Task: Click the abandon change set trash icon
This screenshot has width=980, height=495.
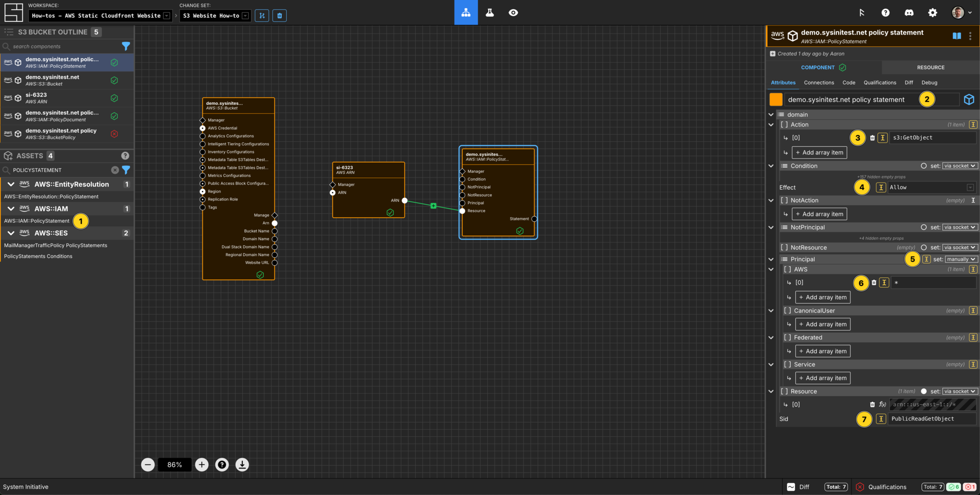Action: (280, 16)
